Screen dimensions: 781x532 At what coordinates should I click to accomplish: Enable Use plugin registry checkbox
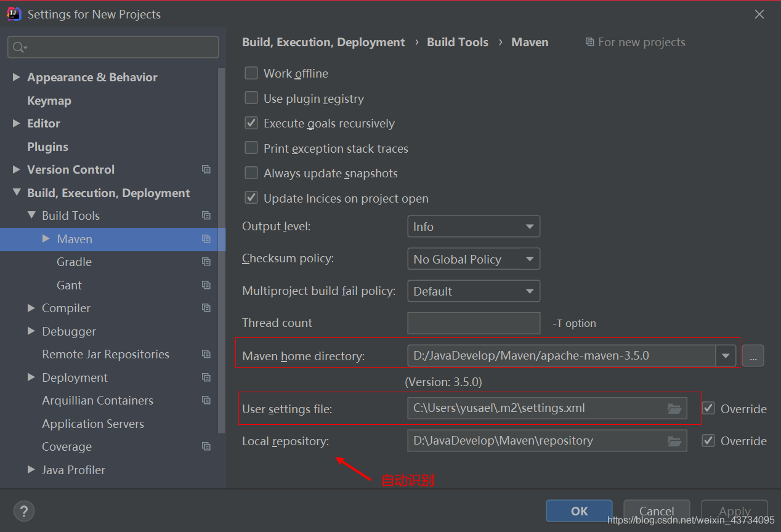pyautogui.click(x=251, y=98)
